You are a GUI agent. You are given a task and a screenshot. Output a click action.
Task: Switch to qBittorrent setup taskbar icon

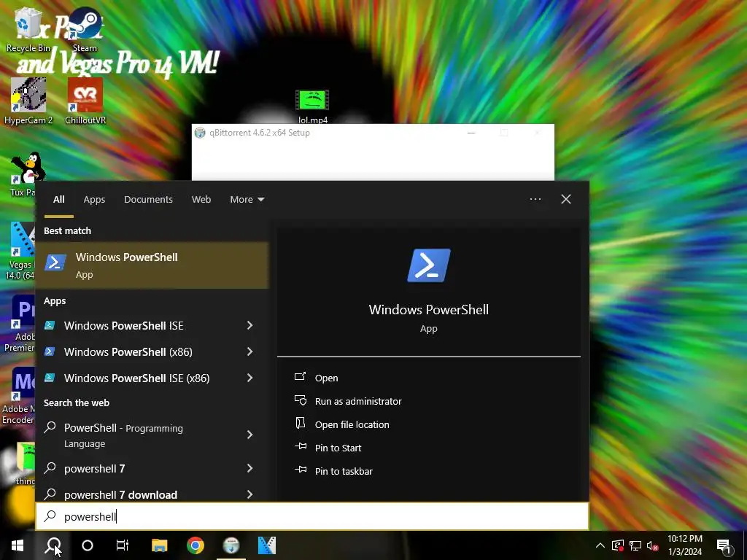click(x=231, y=545)
